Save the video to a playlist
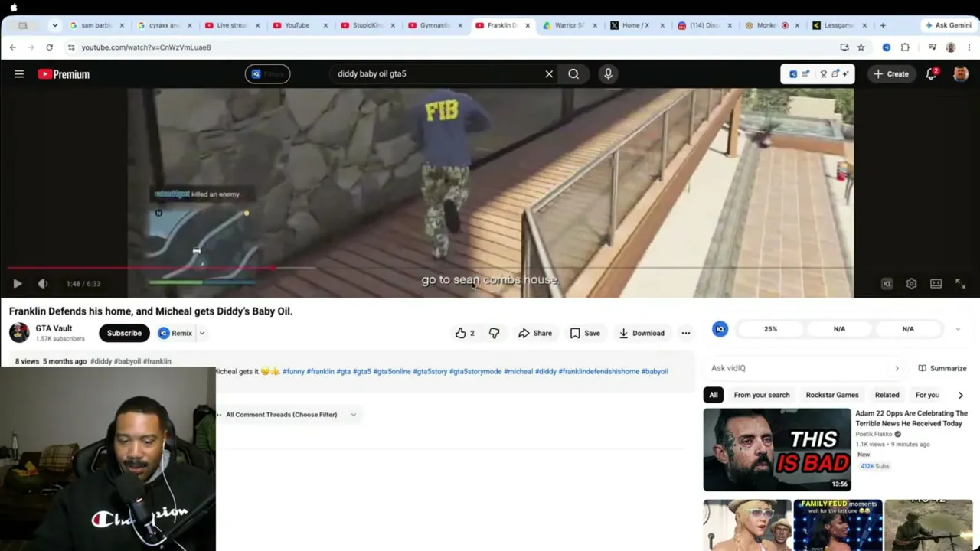This screenshot has height=551, width=980. (x=585, y=333)
